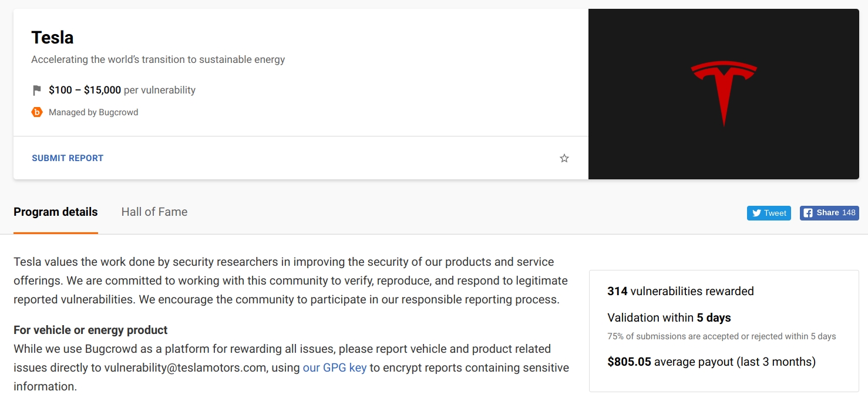The width and height of the screenshot is (868, 401).
Task: Click the 'Managed by Bugcrowd' label
Action: click(93, 112)
